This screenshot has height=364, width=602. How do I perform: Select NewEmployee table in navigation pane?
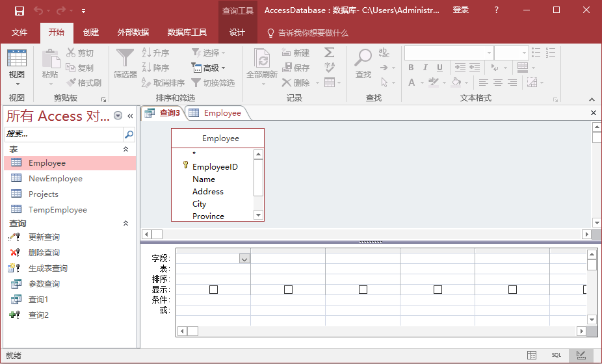(55, 179)
